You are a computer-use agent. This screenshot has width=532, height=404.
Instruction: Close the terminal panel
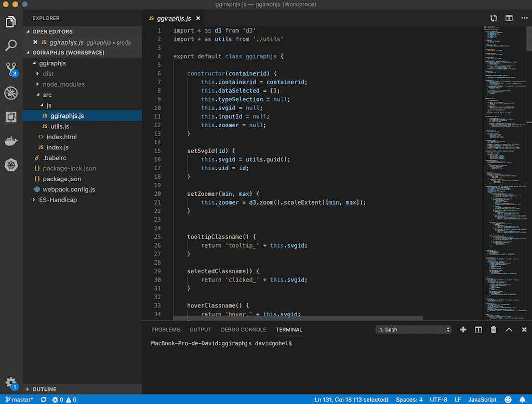(x=524, y=329)
